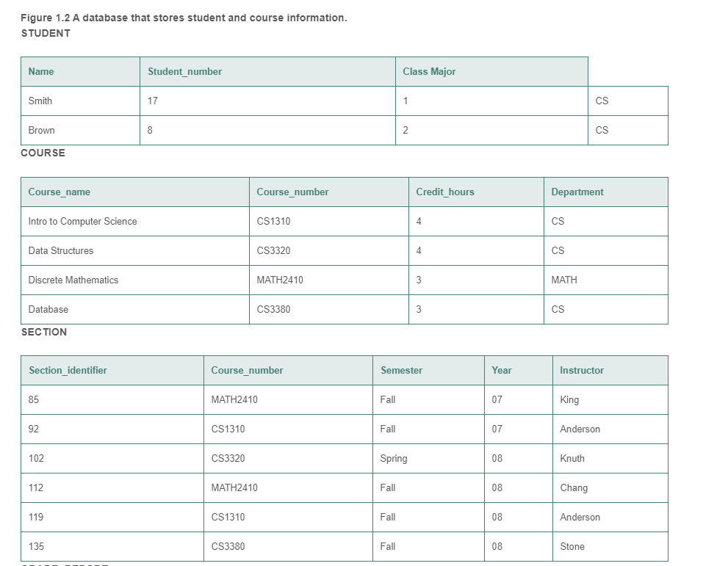The height and width of the screenshot is (566, 728).
Task: Select the Student_number column header
Action: (x=184, y=71)
